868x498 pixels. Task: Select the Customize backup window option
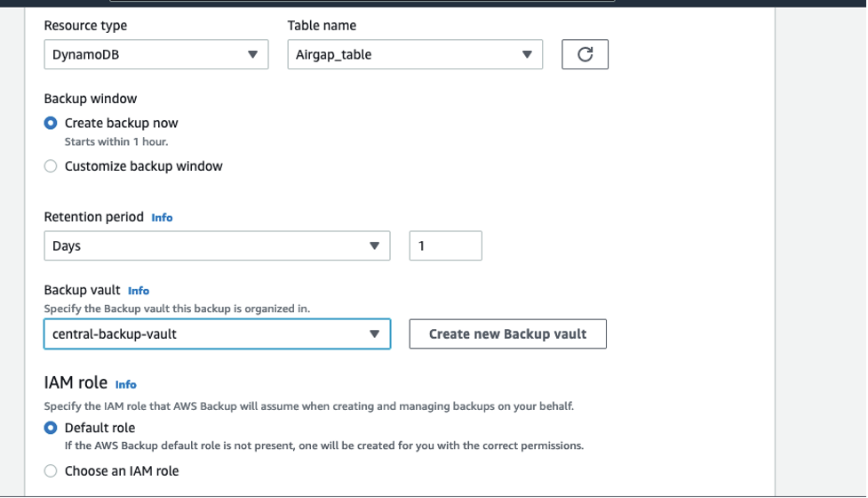click(x=51, y=166)
